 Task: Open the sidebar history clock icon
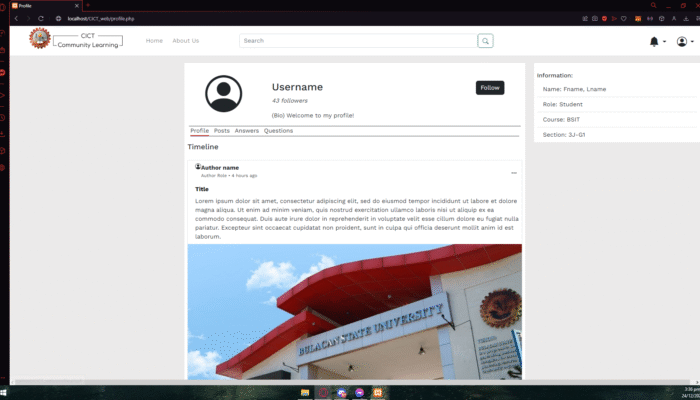point(3,118)
